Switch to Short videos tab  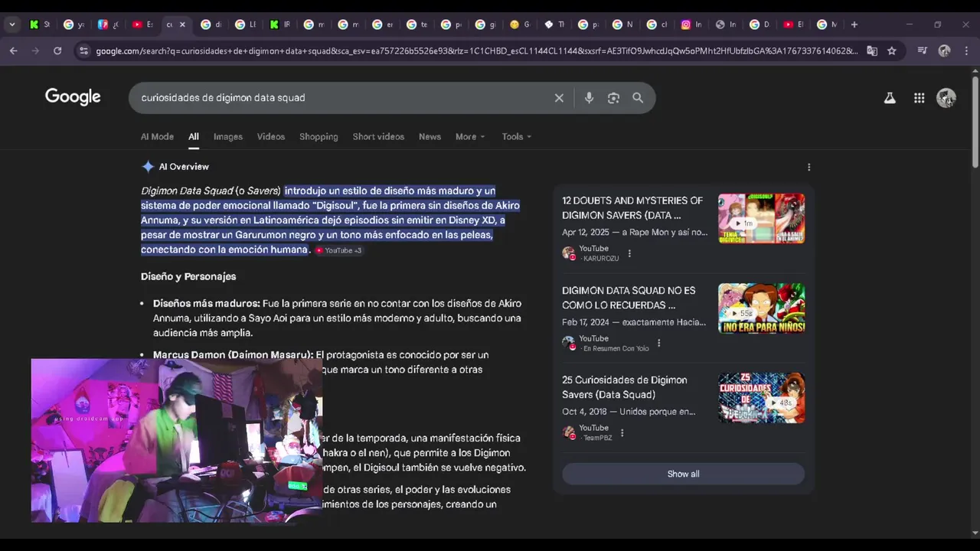[x=378, y=137]
